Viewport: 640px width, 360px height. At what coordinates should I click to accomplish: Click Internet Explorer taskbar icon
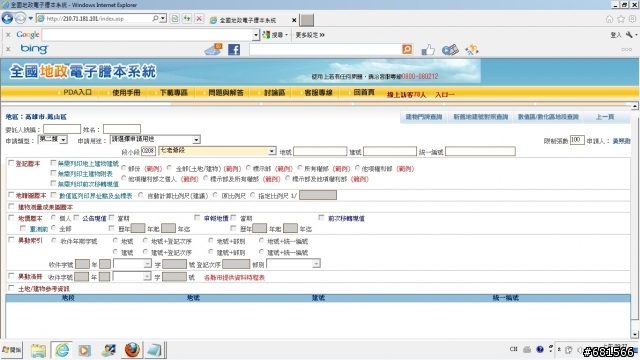62,350
